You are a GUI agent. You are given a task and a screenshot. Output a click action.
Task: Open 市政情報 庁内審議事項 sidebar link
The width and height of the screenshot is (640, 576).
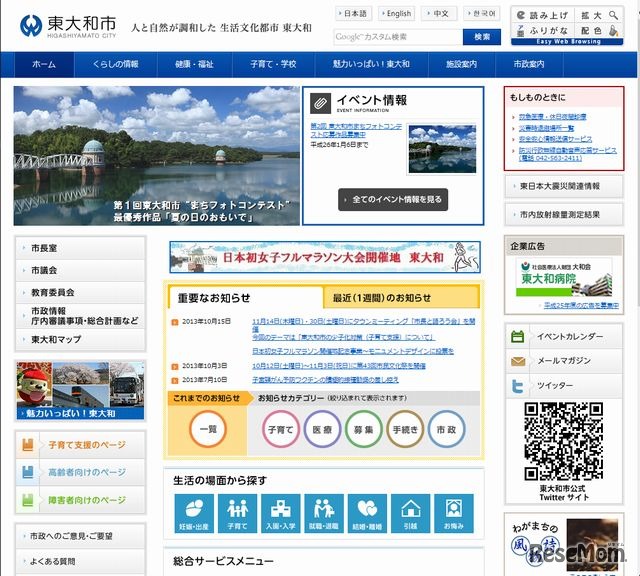(80, 316)
